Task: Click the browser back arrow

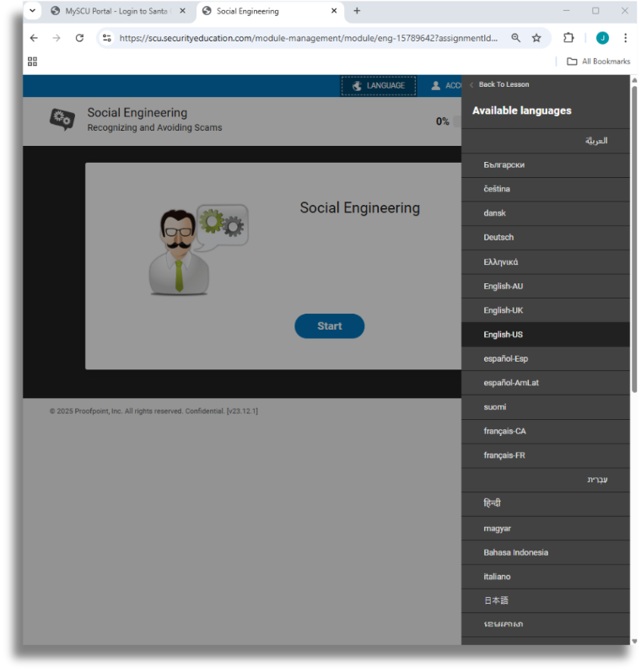Action: (x=34, y=38)
